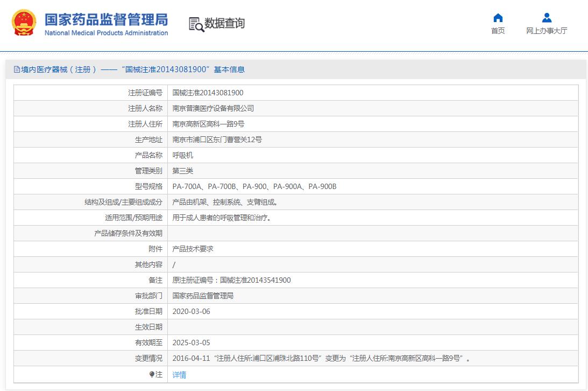
Task: Open the 网上办事大厅 user icon
Action: tap(547, 18)
